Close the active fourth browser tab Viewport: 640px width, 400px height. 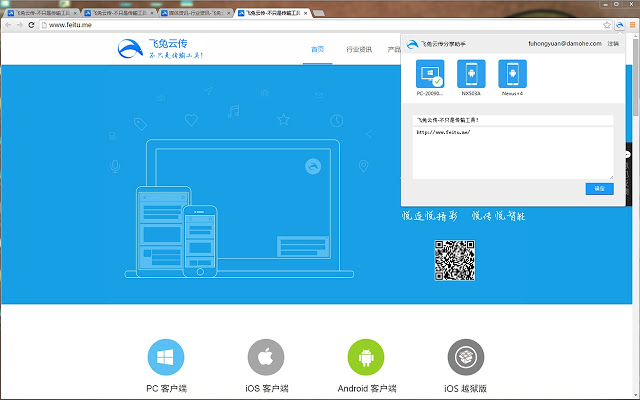point(305,13)
